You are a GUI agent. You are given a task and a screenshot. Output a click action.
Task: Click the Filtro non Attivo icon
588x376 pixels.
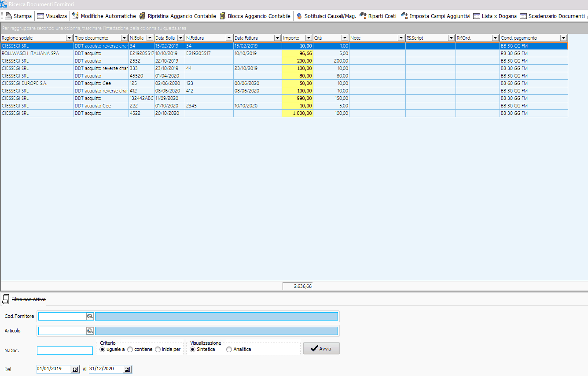(6, 299)
